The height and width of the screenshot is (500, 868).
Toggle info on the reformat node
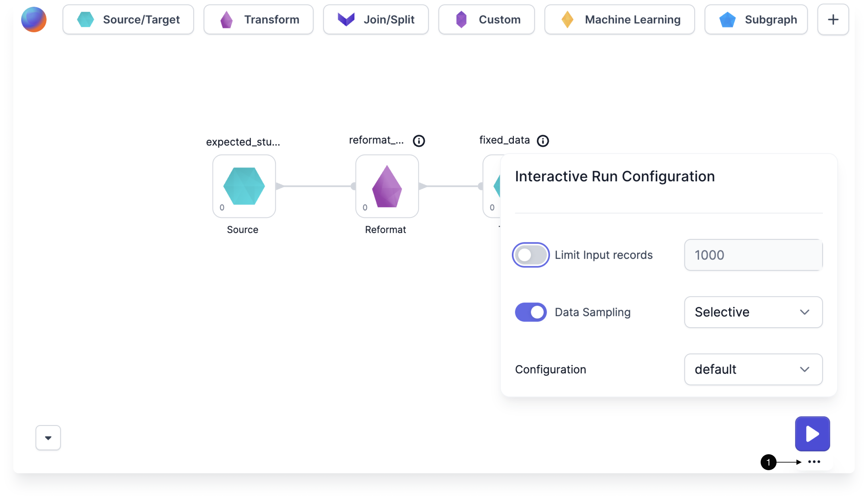click(x=419, y=141)
